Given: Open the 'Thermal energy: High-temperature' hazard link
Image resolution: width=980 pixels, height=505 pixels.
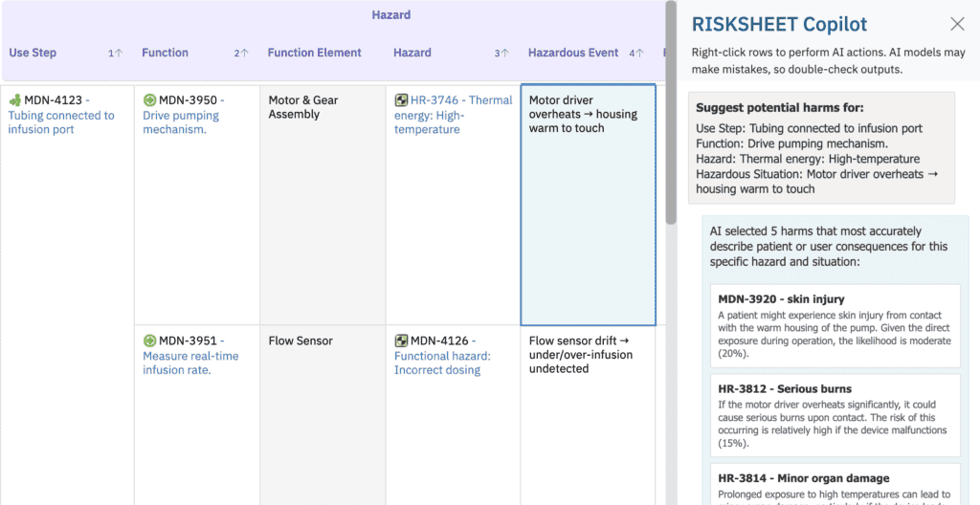Looking at the screenshot, I should tap(453, 115).
